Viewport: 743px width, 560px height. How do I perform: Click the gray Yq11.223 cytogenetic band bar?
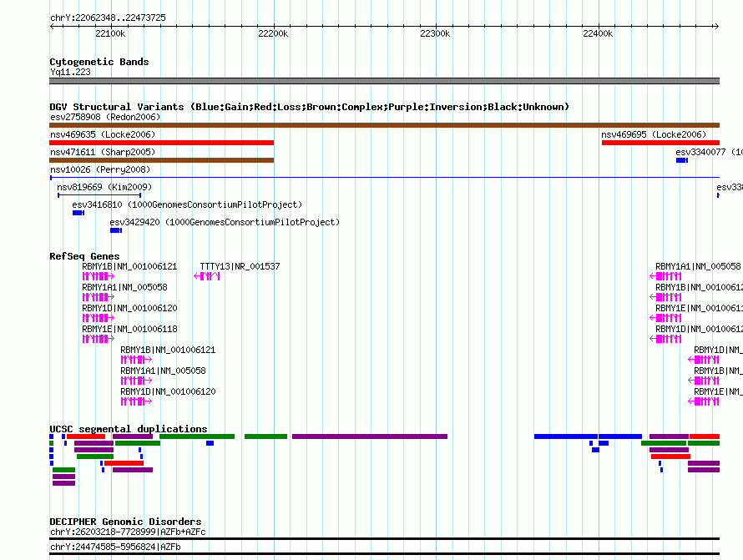pos(384,81)
